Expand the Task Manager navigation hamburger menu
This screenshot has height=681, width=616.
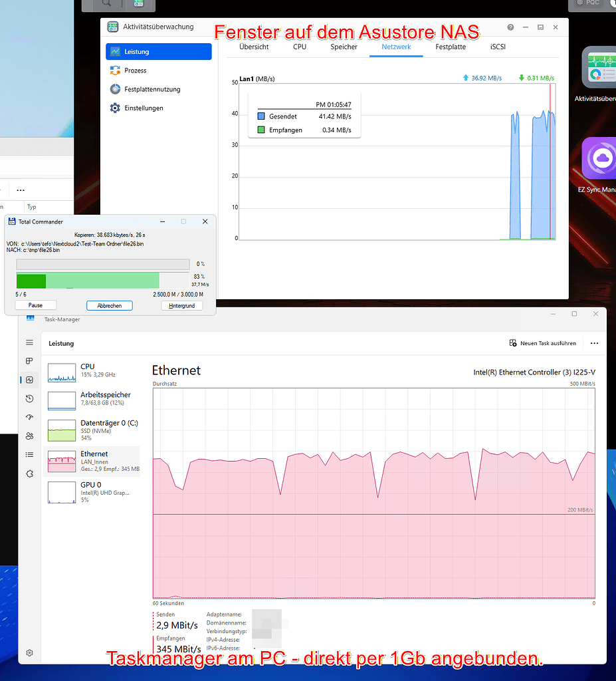click(29, 342)
